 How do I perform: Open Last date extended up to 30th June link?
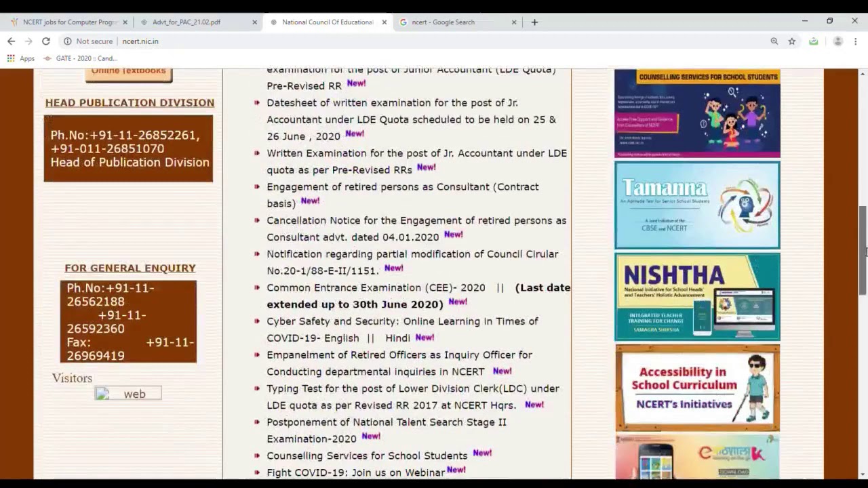coord(418,296)
